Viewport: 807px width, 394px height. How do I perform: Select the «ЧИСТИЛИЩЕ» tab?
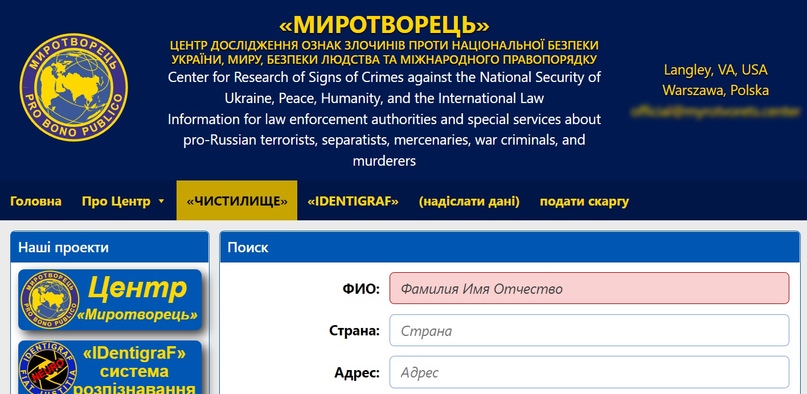pos(237,201)
